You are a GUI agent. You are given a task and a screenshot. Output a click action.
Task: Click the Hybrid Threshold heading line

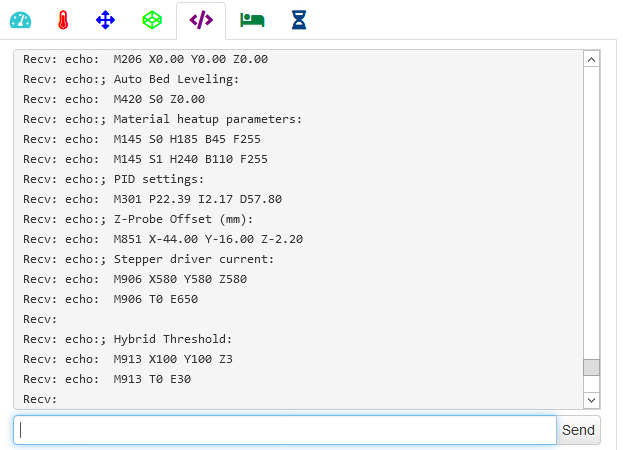(x=127, y=339)
